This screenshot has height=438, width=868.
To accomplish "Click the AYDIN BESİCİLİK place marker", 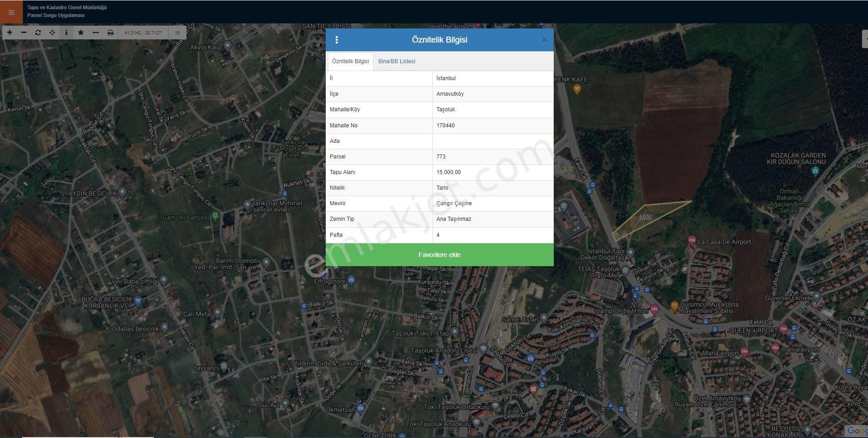I will [x=122, y=192].
